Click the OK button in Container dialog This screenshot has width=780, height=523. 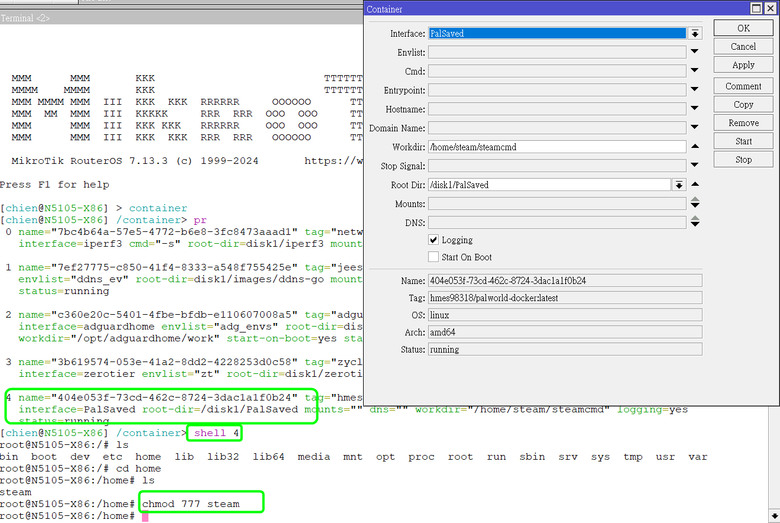pos(743,28)
